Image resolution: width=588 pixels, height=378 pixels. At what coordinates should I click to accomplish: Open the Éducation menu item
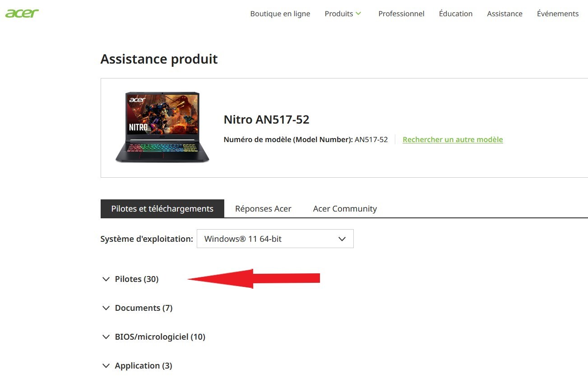[x=456, y=14]
